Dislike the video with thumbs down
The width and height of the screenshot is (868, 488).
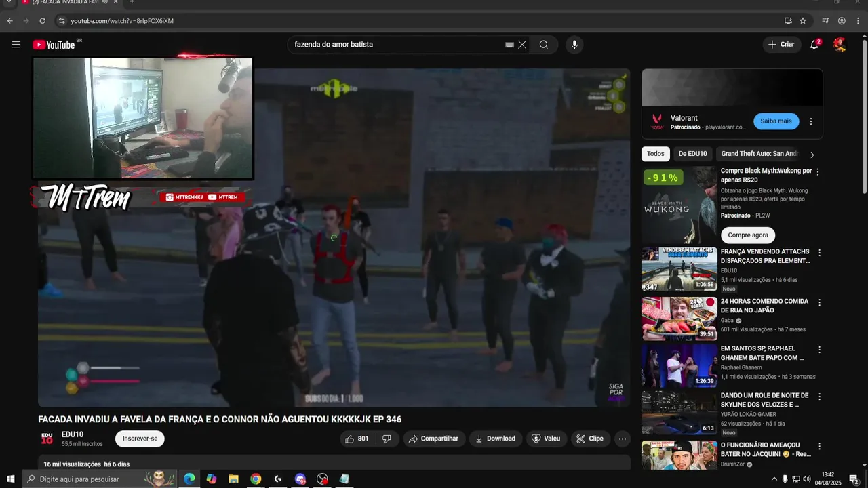tap(387, 439)
